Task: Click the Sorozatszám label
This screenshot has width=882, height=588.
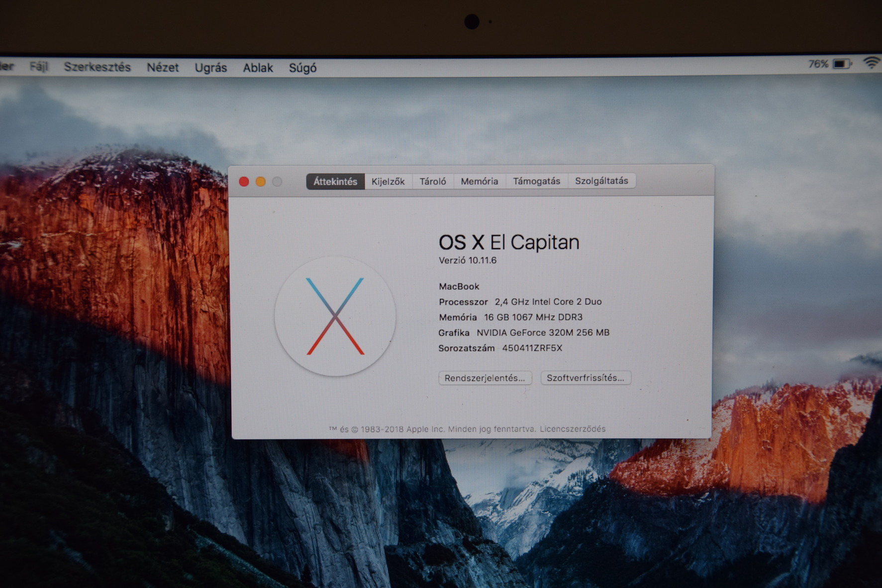Action: pos(467,348)
